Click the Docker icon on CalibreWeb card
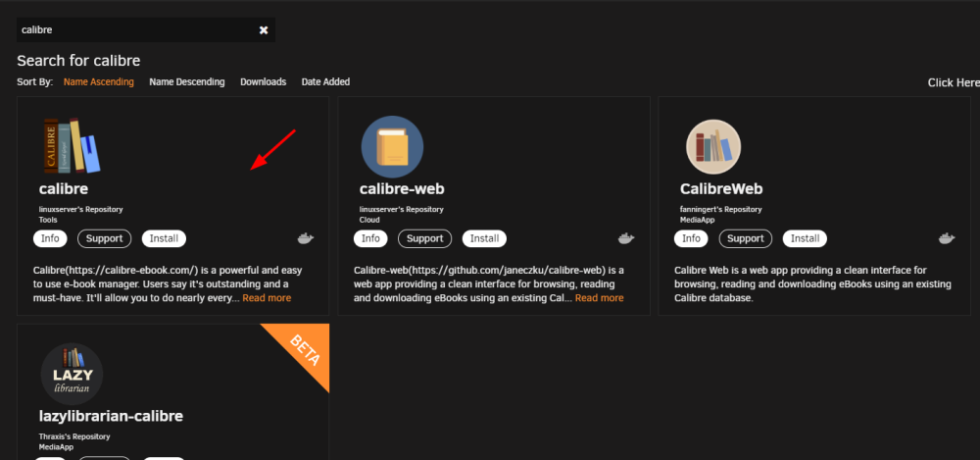 947,238
